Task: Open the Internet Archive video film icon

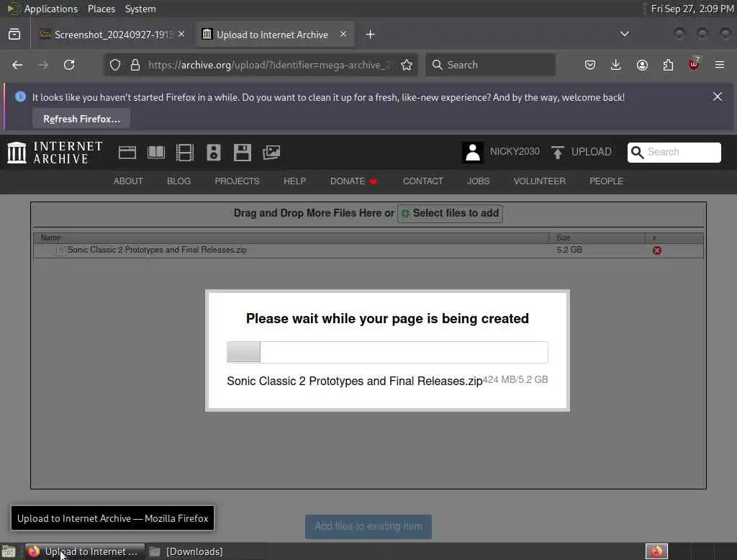Action: [185, 153]
